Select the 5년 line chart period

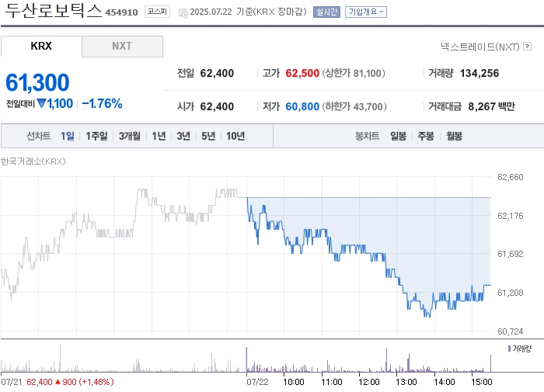click(x=208, y=136)
